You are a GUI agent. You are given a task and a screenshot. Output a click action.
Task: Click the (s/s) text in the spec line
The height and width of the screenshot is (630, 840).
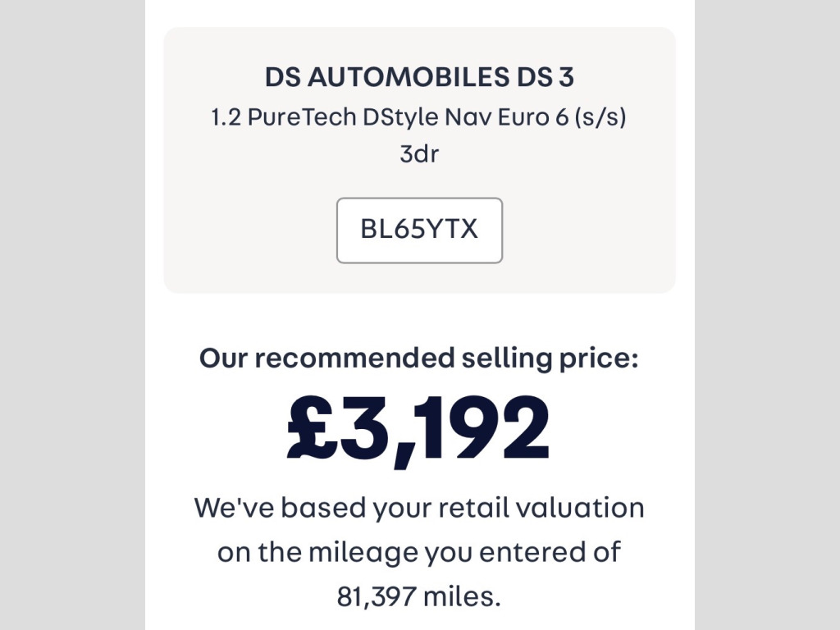point(600,117)
